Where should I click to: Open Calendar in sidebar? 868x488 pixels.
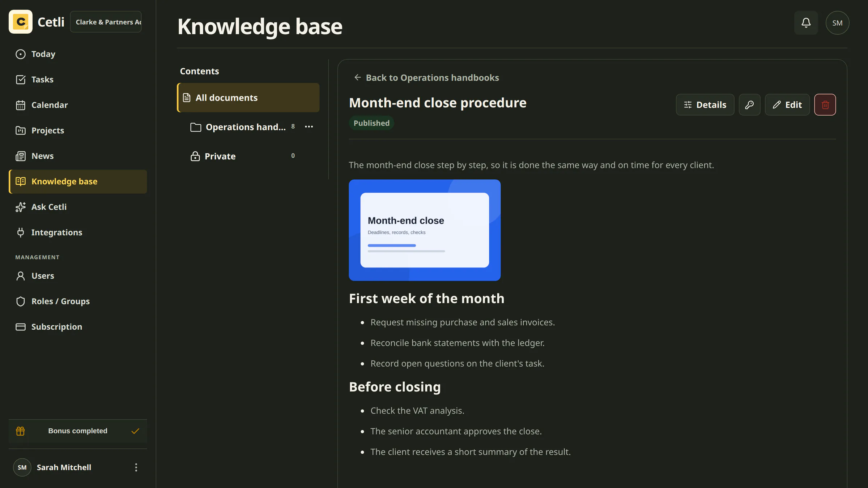click(x=78, y=105)
